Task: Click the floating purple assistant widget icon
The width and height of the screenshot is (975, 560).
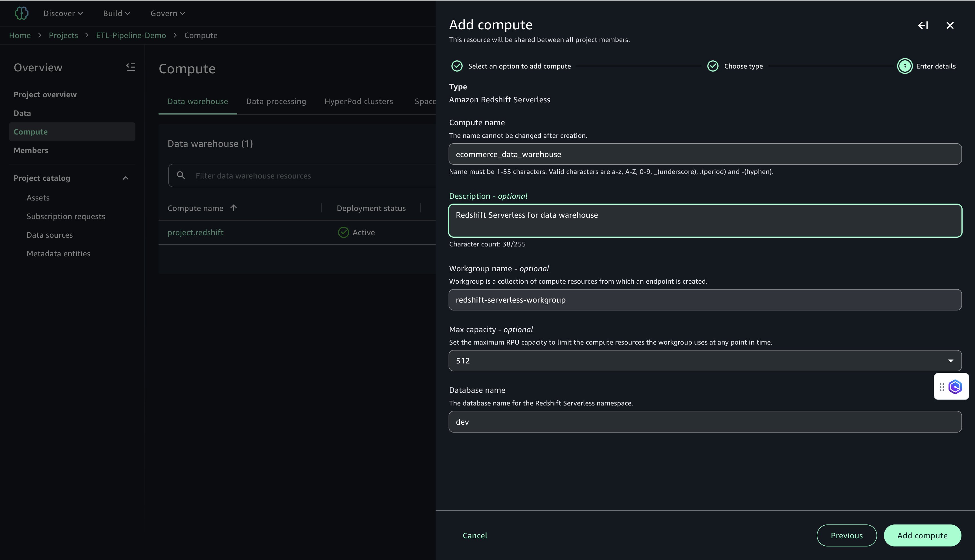Action: click(x=955, y=387)
